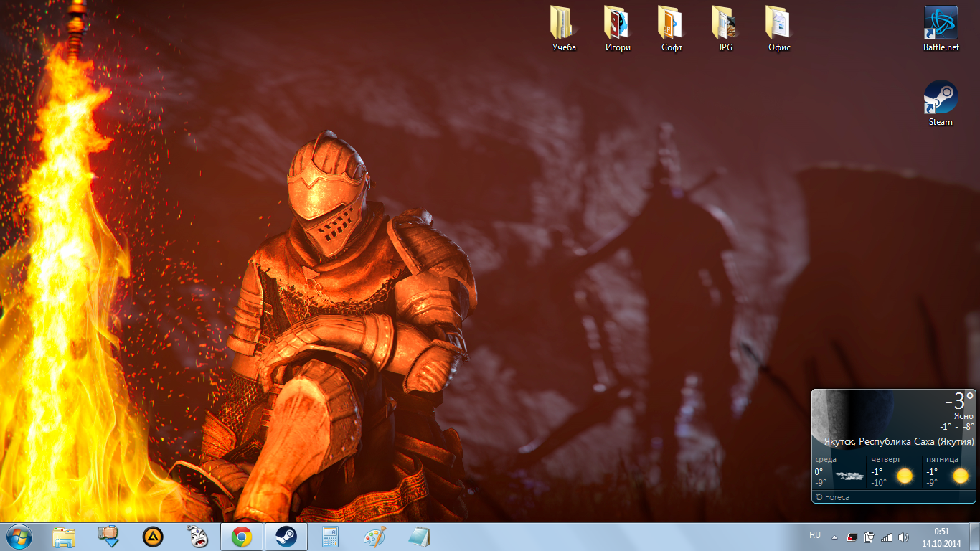
Task: Open the Учеба folder on the desktop
Action: pos(564,29)
